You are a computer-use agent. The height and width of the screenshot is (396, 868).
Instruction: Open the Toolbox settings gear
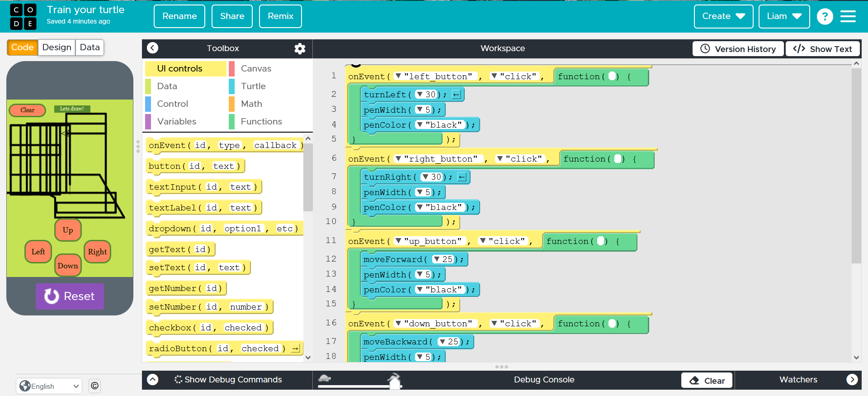[300, 48]
